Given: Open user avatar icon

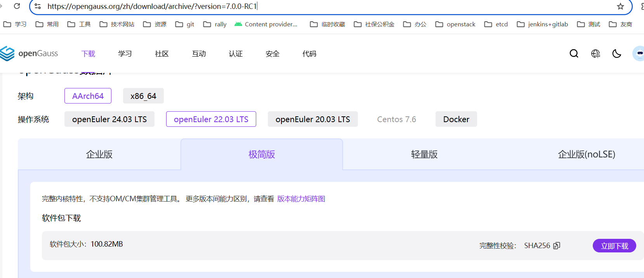Looking at the screenshot, I should (x=638, y=54).
